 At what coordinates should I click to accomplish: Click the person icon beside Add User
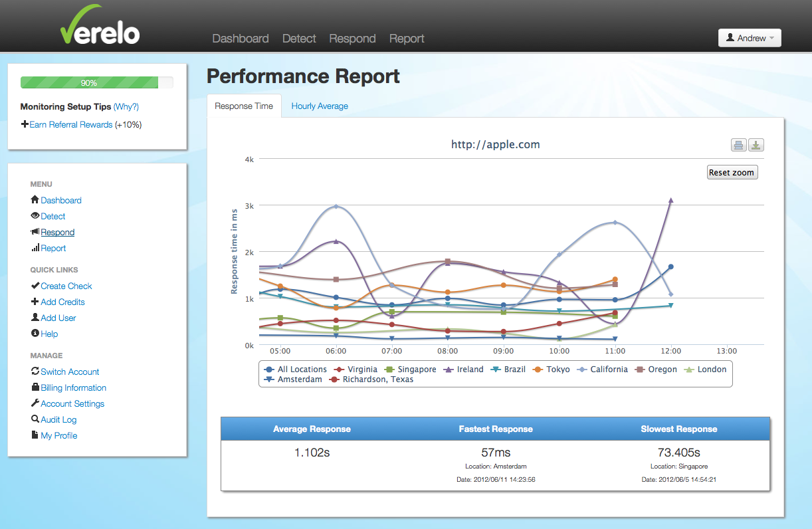(x=35, y=318)
